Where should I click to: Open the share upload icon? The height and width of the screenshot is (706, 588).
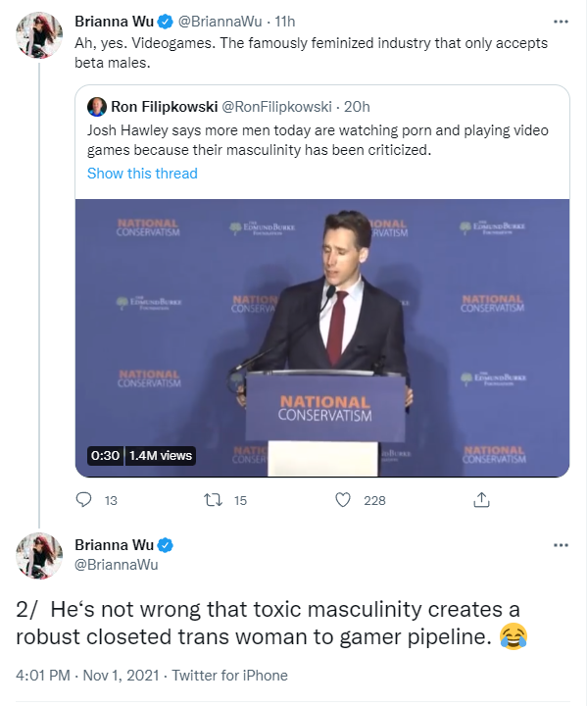[x=481, y=499]
